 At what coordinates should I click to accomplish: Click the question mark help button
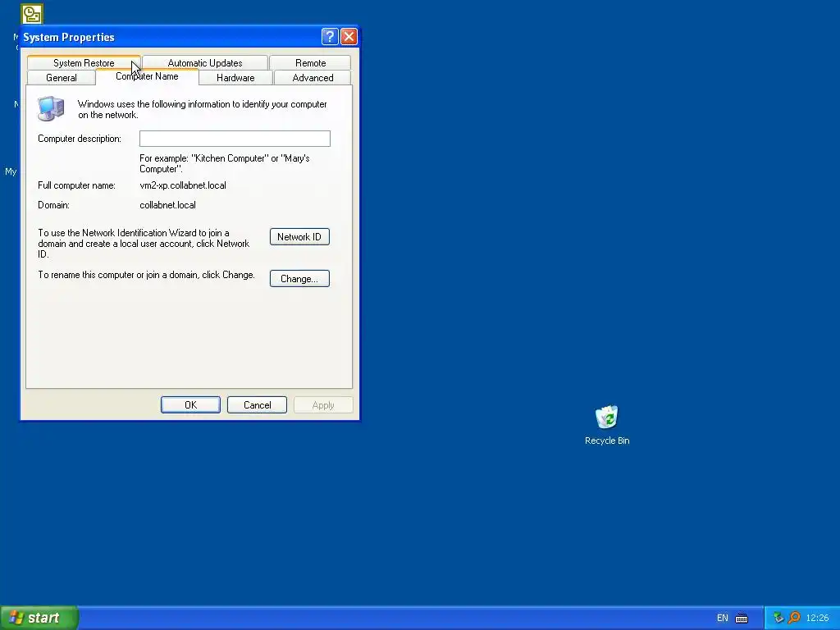click(330, 36)
